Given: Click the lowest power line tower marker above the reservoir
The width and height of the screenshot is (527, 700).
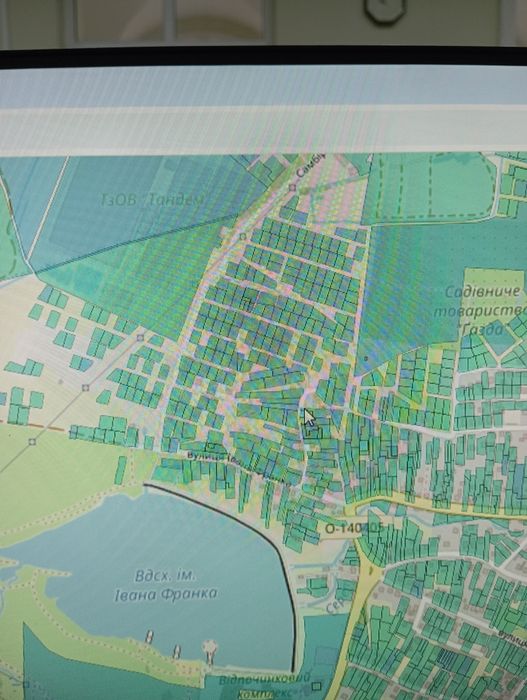Looking at the screenshot, I should (x=32, y=442).
